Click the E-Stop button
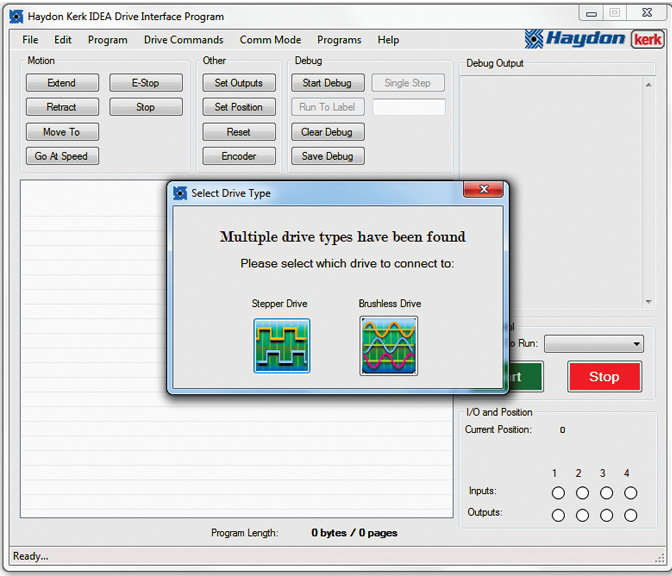This screenshot has width=672, height=576. click(145, 83)
